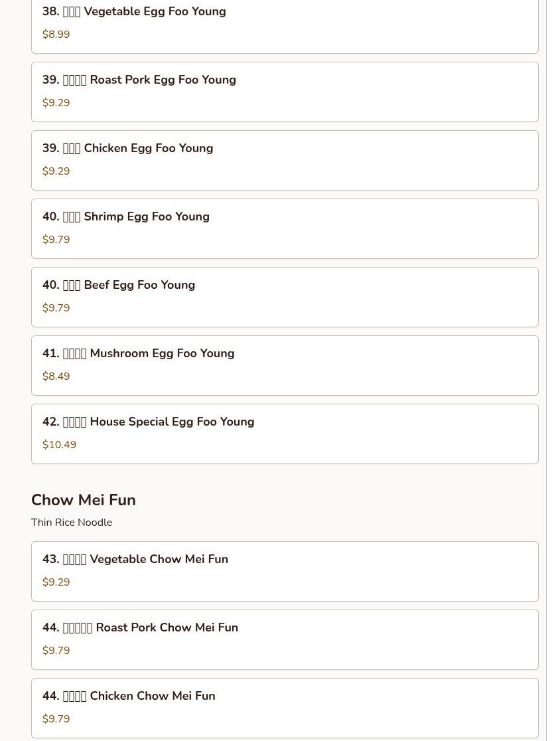Click the $8.49 Mushroom price
Screen dimensions: 560x741
[x=56, y=376]
